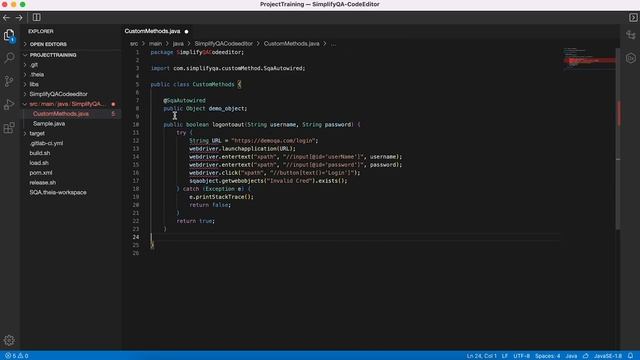This screenshot has width=640, height=360.
Task: Toggle the right panel icon in title toolbar
Action: (633, 18)
